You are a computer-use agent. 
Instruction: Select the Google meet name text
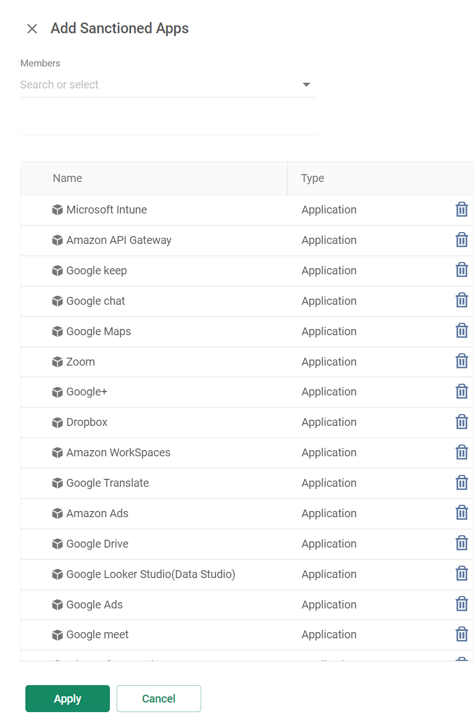(97, 635)
